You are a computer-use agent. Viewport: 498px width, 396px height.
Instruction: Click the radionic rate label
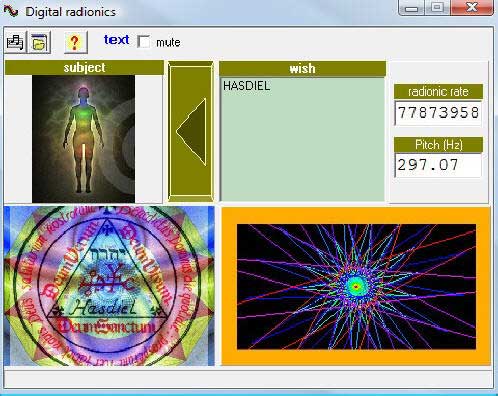(x=438, y=91)
